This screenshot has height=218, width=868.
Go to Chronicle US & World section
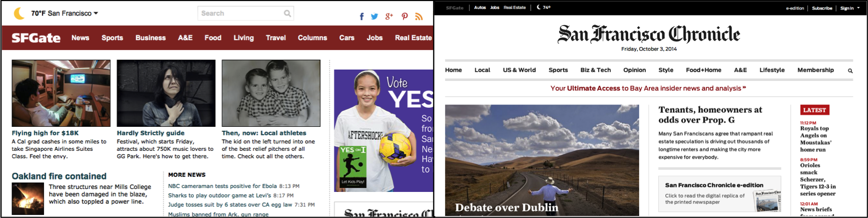click(x=519, y=70)
